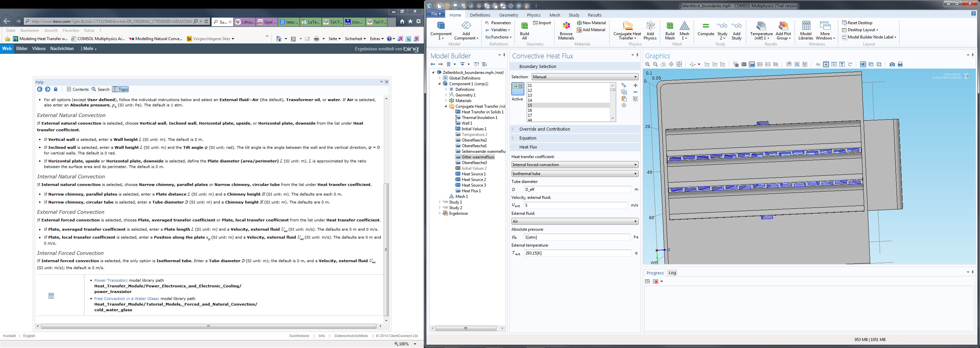Open the Selection Manual dropdown
980x348 pixels.
585,77
